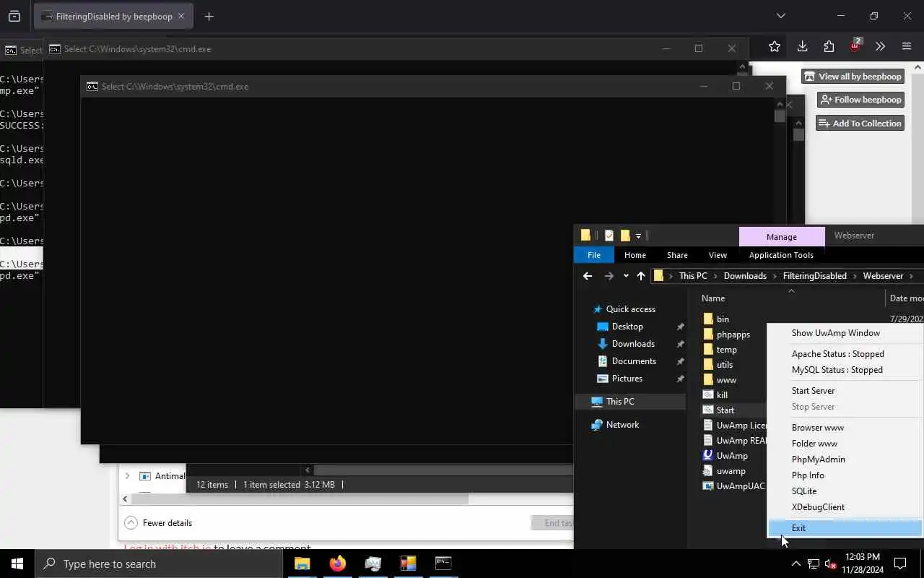Select Documents in navigation pane

point(634,361)
